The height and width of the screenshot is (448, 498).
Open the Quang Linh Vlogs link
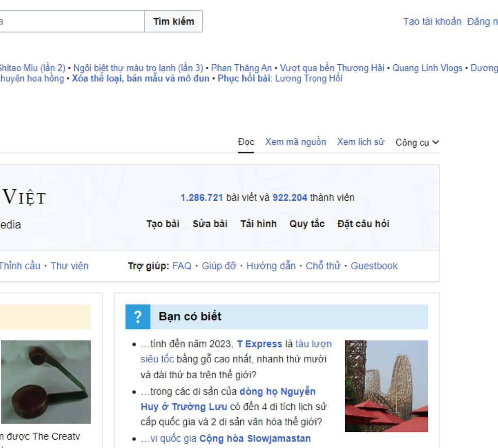coord(427,68)
